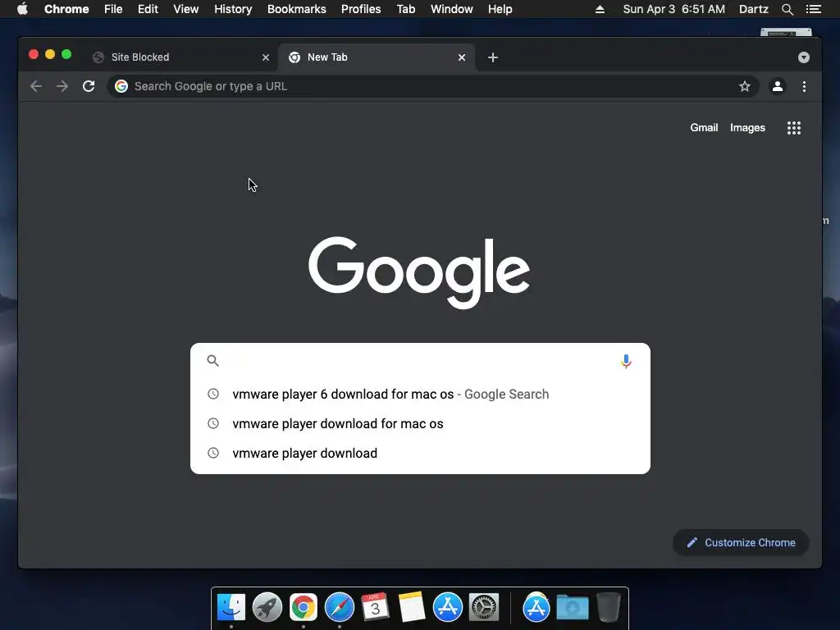Viewport: 840px width, 630px height.
Task: Open System Preferences from the Dock
Action: click(x=484, y=607)
